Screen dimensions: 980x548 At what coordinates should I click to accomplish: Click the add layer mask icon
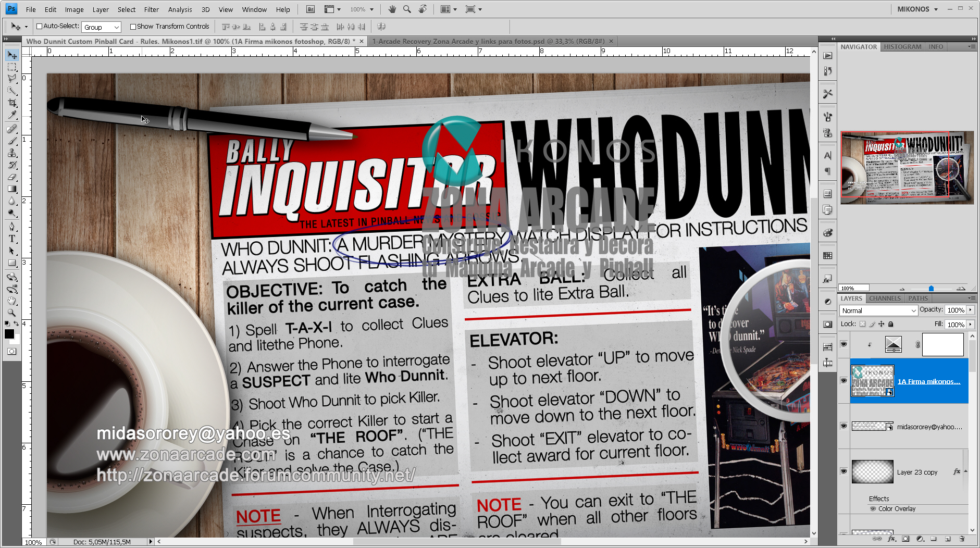pyautogui.click(x=905, y=539)
